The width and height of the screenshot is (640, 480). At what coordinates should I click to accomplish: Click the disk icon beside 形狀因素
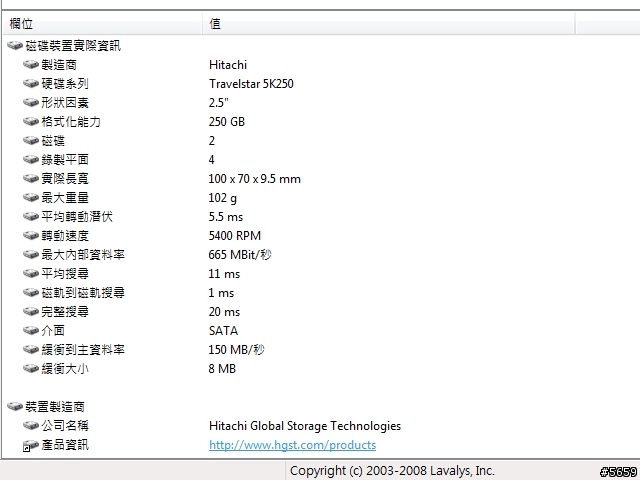click(31, 102)
